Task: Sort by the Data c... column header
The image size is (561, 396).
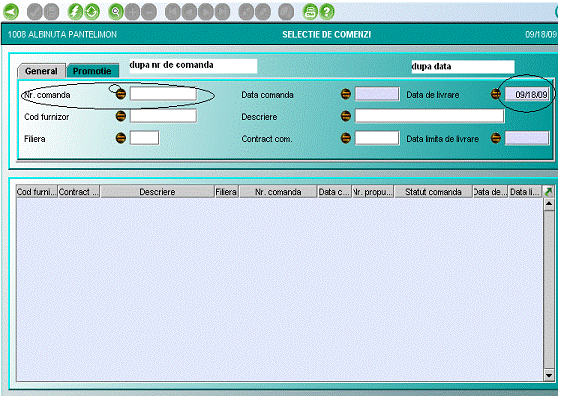Action: (x=334, y=192)
